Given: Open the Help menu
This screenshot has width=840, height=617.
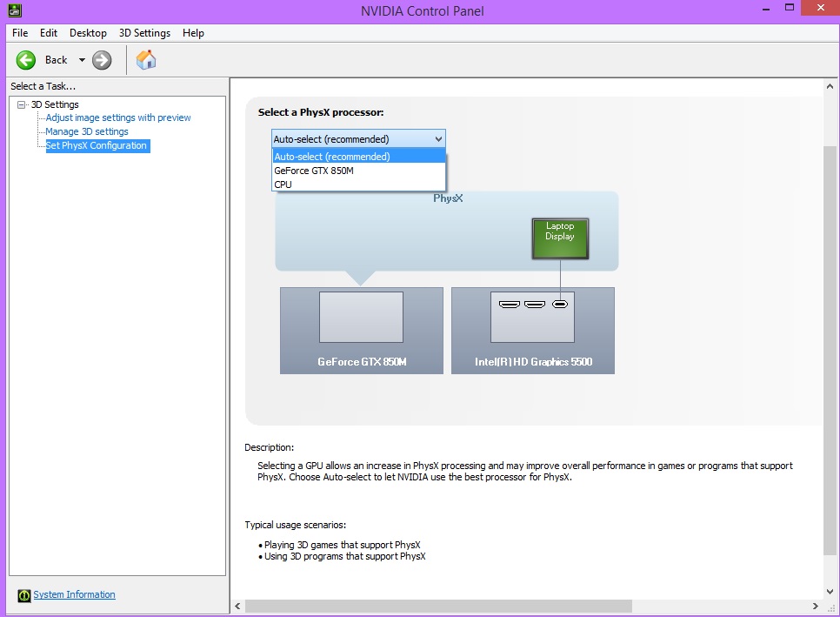Looking at the screenshot, I should click(x=193, y=33).
